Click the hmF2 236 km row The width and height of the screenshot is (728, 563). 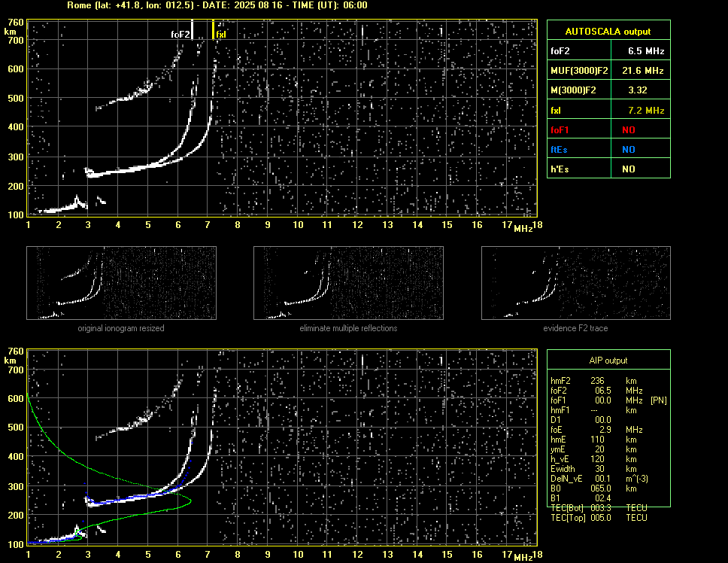pos(593,381)
